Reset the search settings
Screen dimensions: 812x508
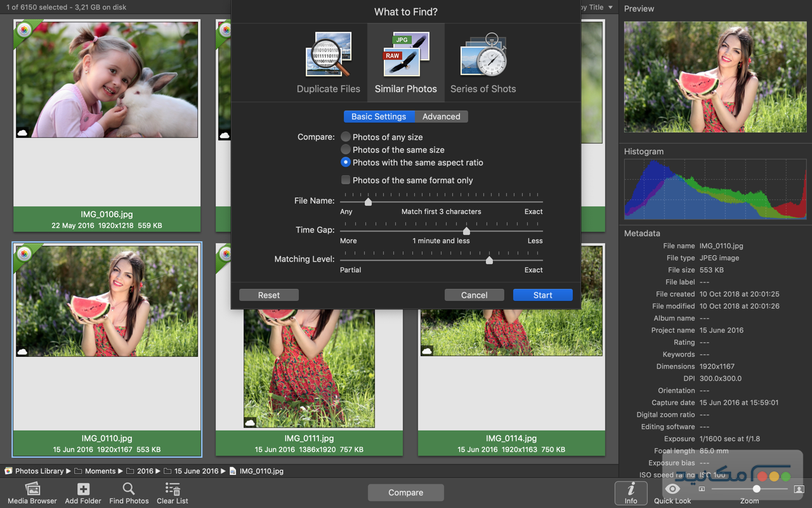coord(268,295)
